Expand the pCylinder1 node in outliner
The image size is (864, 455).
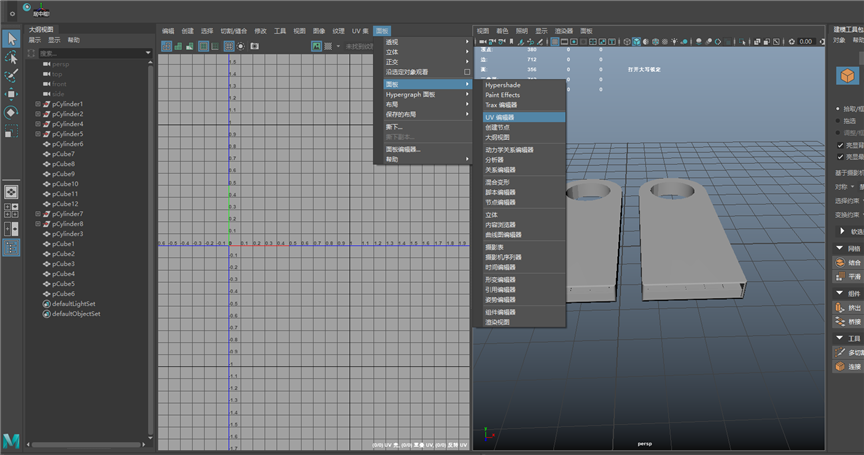pyautogui.click(x=38, y=104)
